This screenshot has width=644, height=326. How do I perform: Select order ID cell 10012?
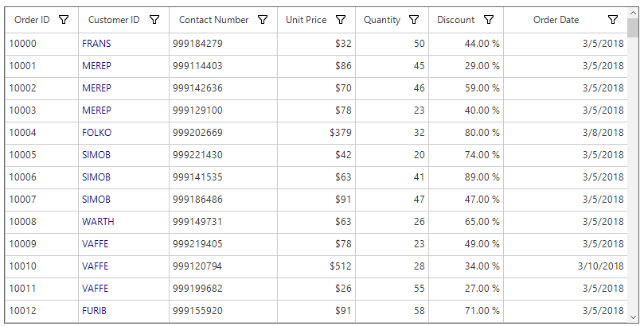[x=41, y=310]
